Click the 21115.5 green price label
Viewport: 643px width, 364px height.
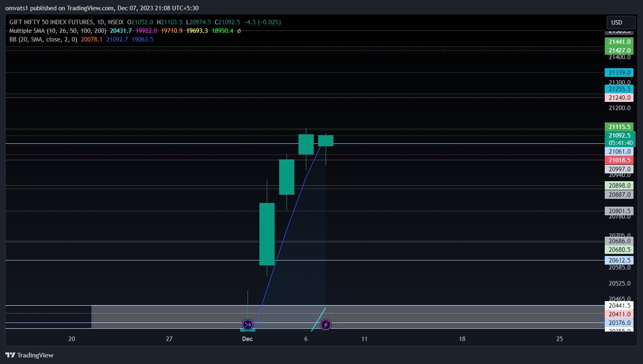(619, 127)
